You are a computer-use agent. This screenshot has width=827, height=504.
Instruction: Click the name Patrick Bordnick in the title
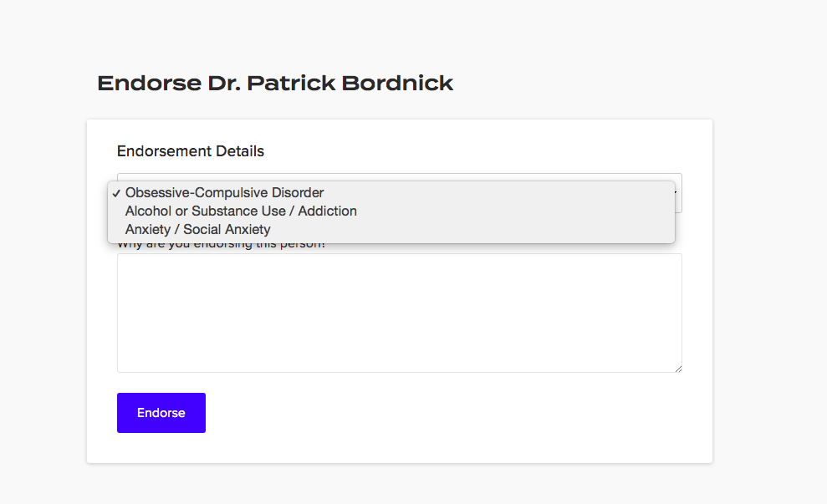click(x=350, y=83)
